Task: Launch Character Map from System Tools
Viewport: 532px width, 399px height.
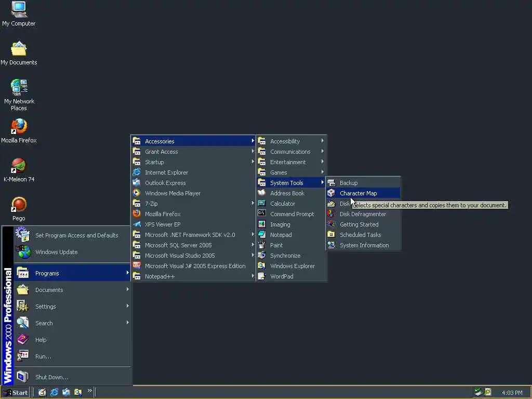Action: click(x=363, y=193)
